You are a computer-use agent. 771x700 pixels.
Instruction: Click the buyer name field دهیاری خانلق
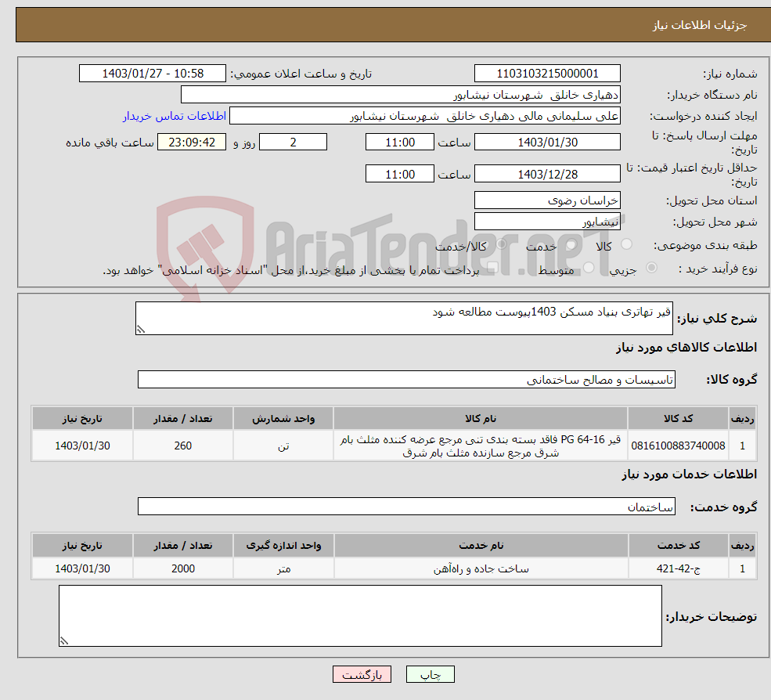(401, 95)
